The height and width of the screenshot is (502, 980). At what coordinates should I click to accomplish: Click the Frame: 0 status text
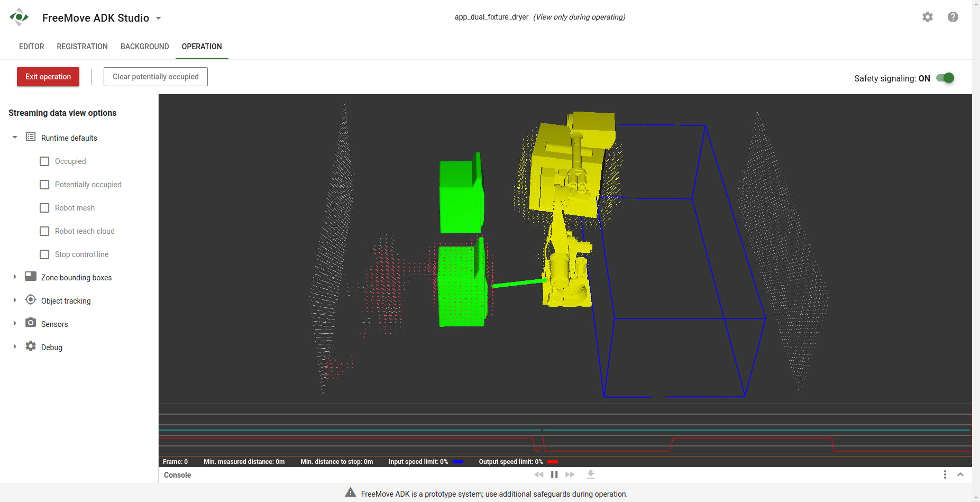click(175, 462)
